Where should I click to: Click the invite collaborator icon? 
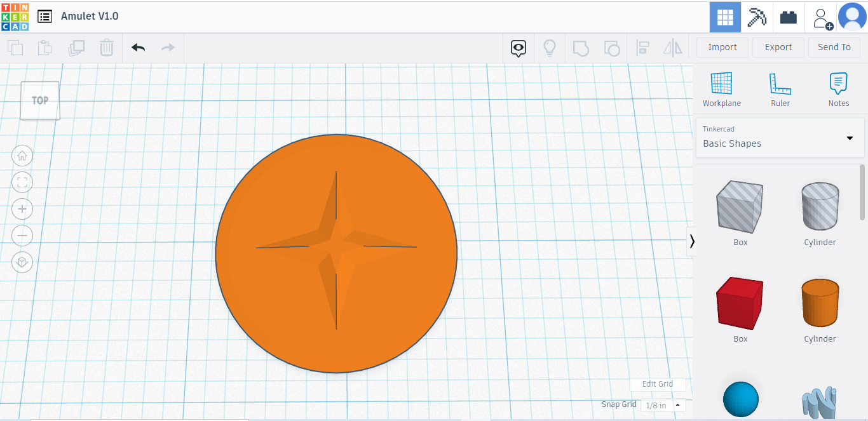pos(822,18)
